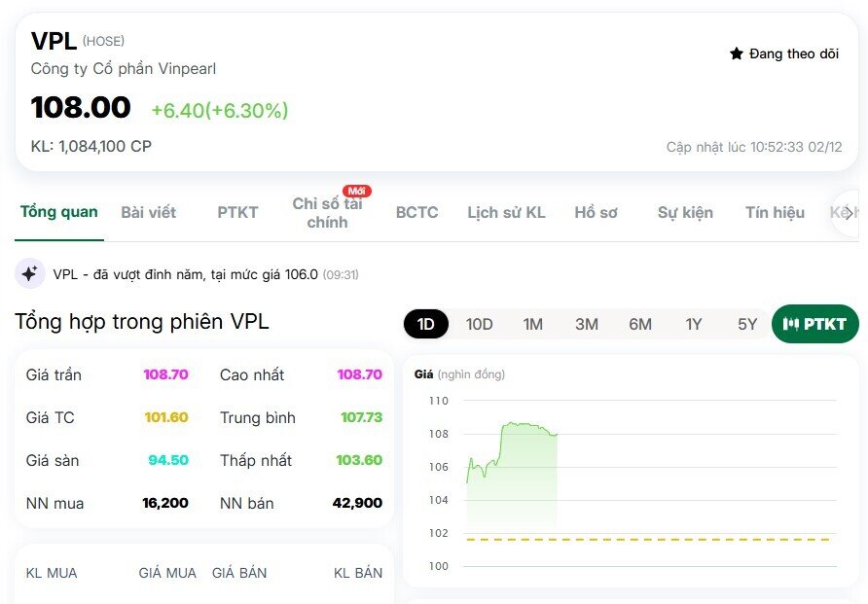Viewport: 868px width, 604px height.
Task: Select the 1D time range
Action: [425, 324]
